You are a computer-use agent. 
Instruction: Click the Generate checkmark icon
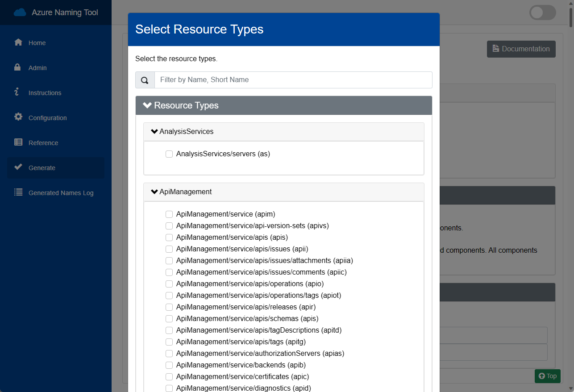point(18,167)
